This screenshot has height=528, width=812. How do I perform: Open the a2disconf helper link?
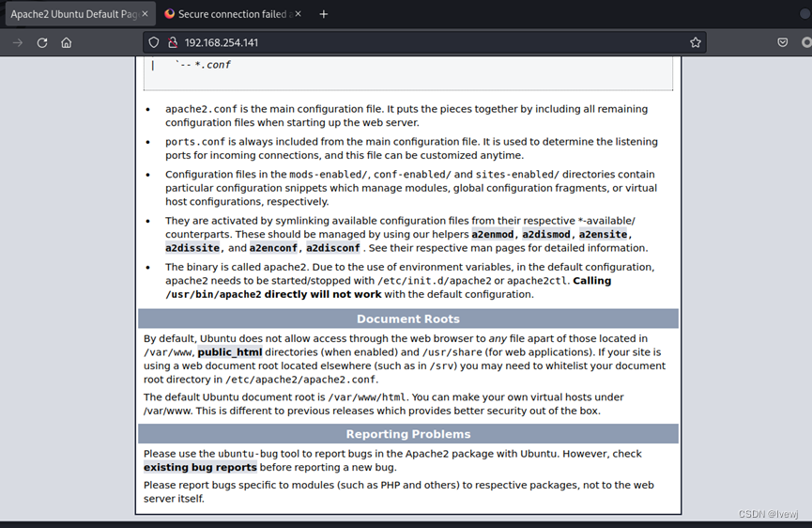(333, 248)
